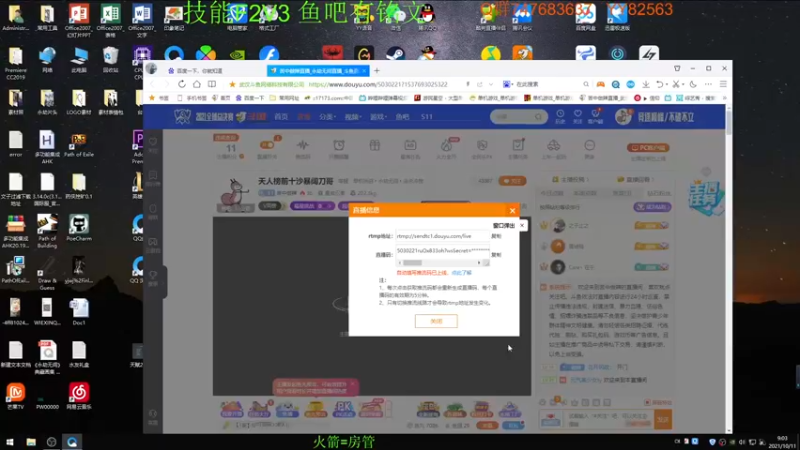Open the 百度一下 bookmark in bookmarks bar
800x450 pixels.
250,98
